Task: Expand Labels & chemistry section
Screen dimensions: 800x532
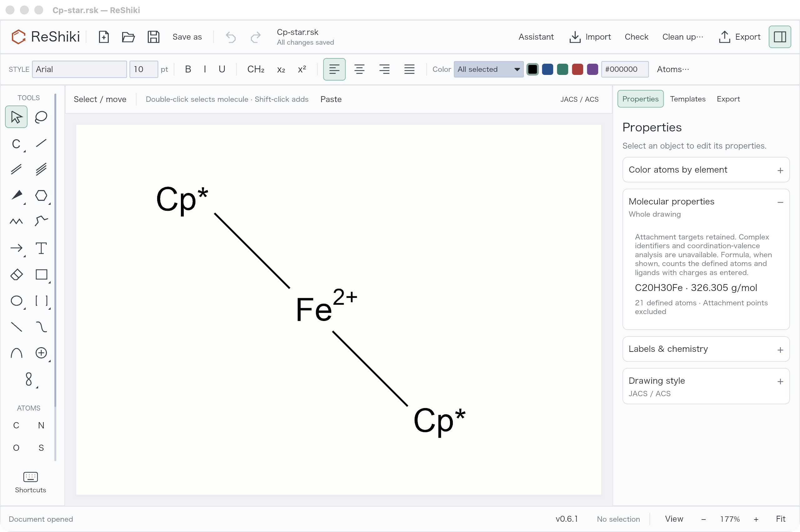Action: click(x=706, y=349)
